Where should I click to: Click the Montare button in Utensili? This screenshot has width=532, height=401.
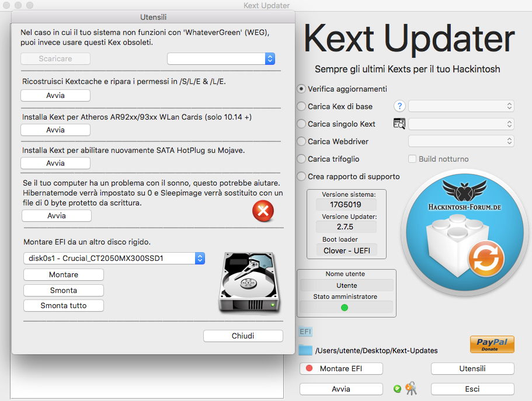[x=64, y=275]
